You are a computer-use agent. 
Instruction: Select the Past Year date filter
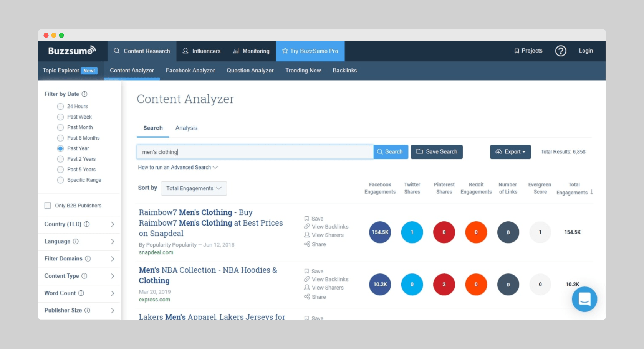pyautogui.click(x=60, y=148)
